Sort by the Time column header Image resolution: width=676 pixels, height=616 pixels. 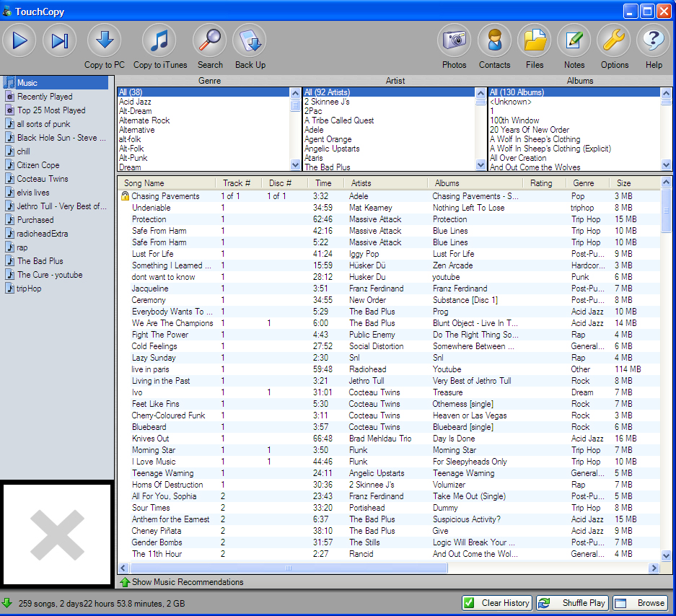pos(325,183)
